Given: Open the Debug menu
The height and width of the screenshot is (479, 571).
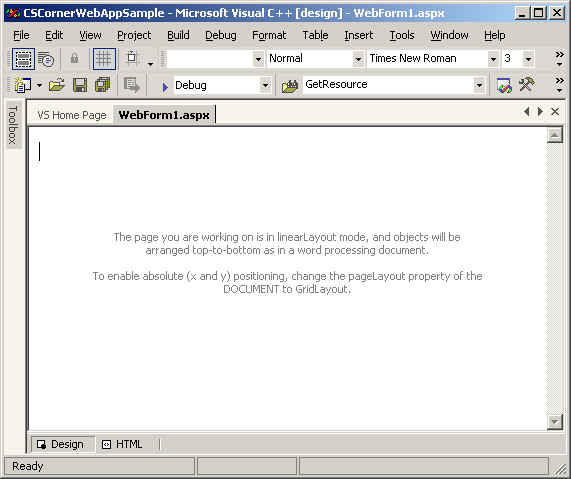Looking at the screenshot, I should pyautogui.click(x=221, y=35).
